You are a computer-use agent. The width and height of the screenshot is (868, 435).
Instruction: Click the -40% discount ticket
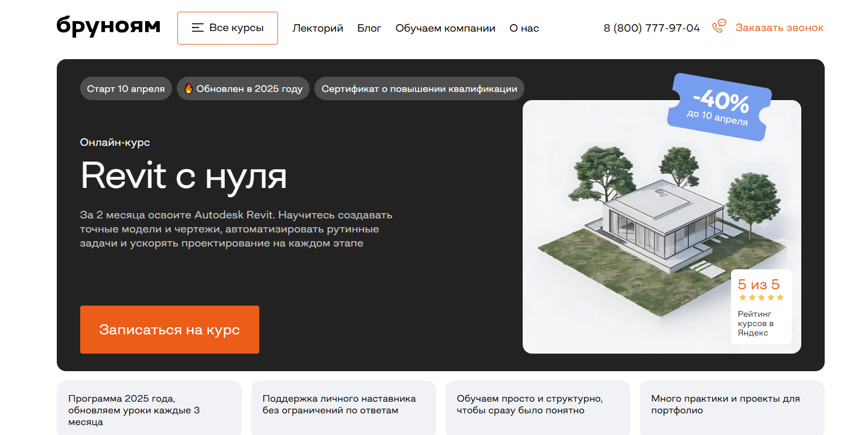[719, 107]
